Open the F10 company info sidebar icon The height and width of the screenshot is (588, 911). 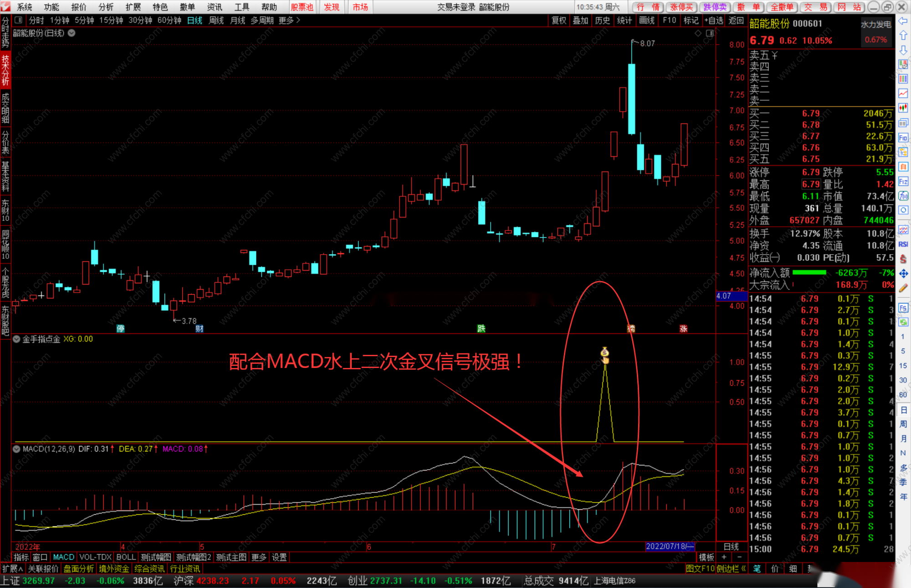[x=903, y=138]
